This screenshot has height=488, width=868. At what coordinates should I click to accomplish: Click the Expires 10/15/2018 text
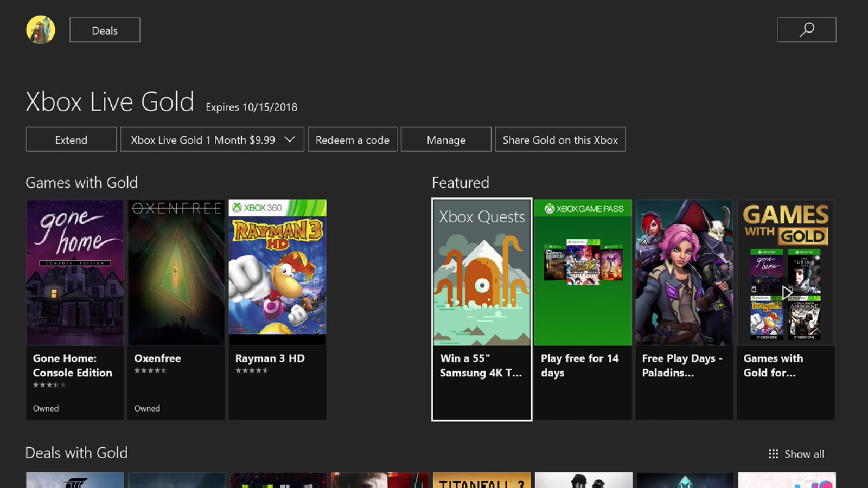(251, 107)
